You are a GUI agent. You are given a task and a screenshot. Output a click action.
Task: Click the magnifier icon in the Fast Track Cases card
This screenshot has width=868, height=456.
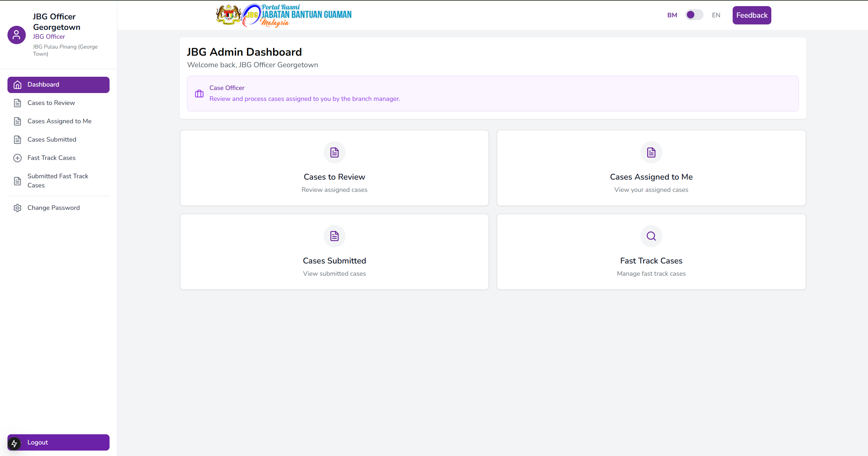click(651, 236)
